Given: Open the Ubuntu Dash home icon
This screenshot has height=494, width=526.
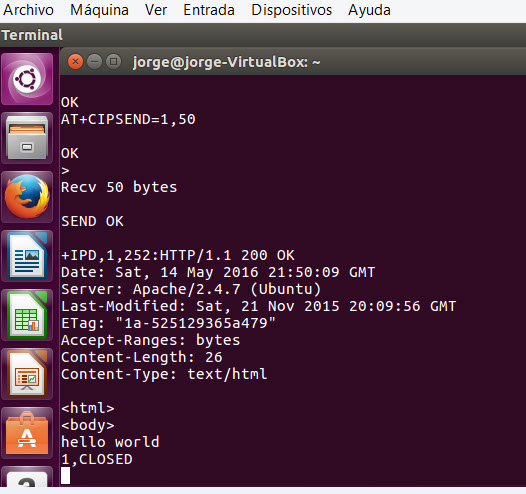Looking at the screenshot, I should (x=27, y=79).
